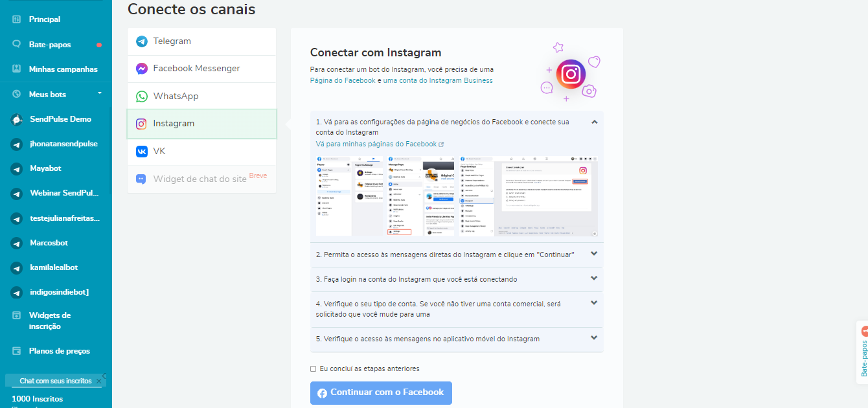
Task: Select the WhatsApp channel icon
Action: click(x=142, y=96)
